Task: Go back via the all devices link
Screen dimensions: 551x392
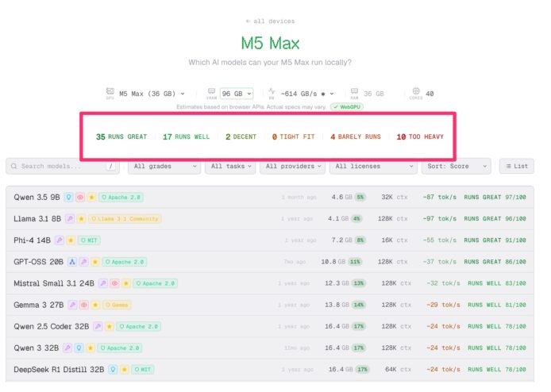Action: click(x=270, y=21)
